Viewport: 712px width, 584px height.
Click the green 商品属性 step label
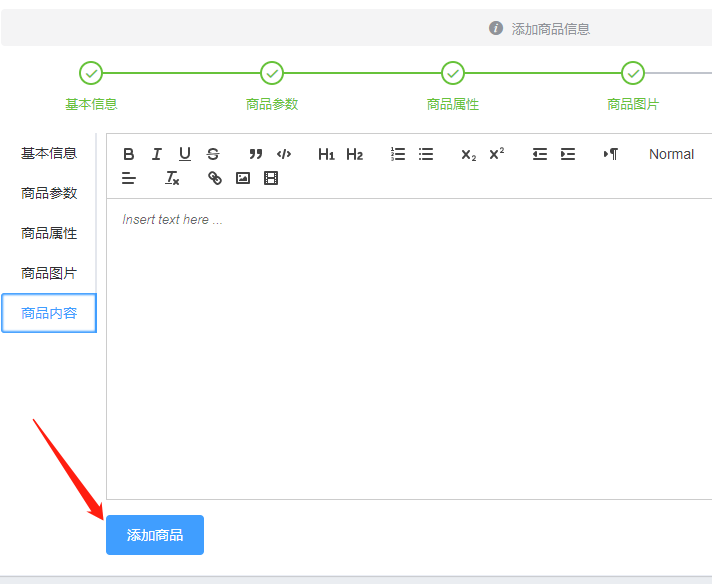coord(453,104)
